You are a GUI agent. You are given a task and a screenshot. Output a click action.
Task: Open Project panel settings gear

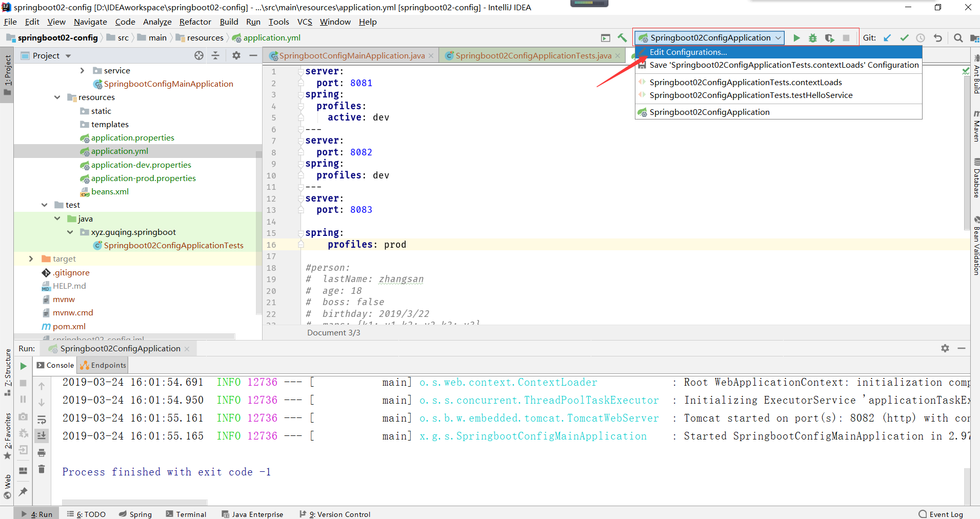point(236,55)
